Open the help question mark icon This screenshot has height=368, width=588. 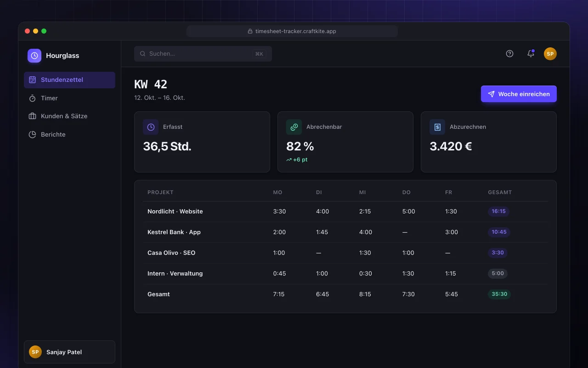coord(509,53)
